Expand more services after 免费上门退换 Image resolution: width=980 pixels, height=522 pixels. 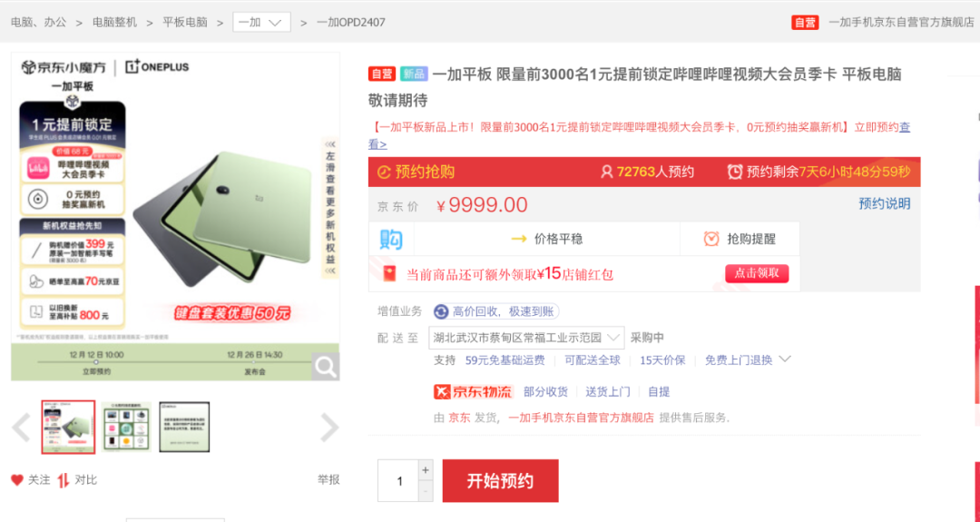(x=785, y=359)
